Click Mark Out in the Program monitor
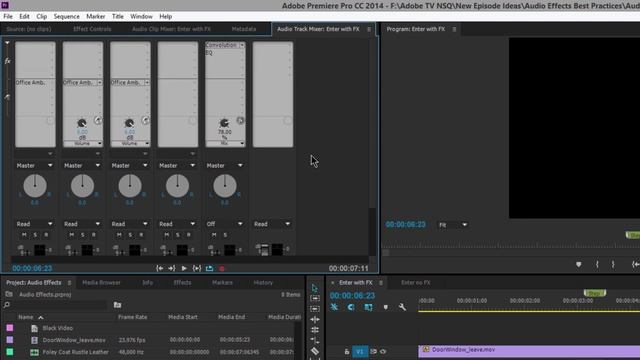This screenshot has width=640, height=360. [x=613, y=264]
